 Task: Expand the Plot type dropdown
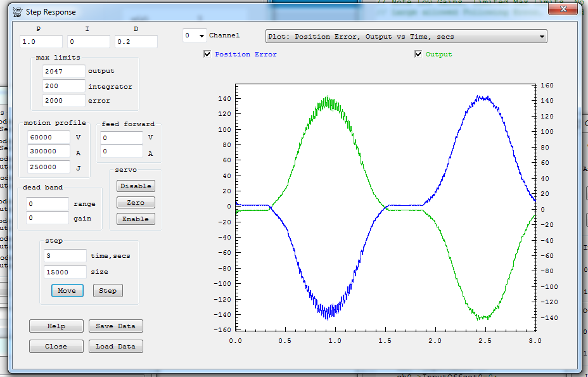(x=406, y=37)
